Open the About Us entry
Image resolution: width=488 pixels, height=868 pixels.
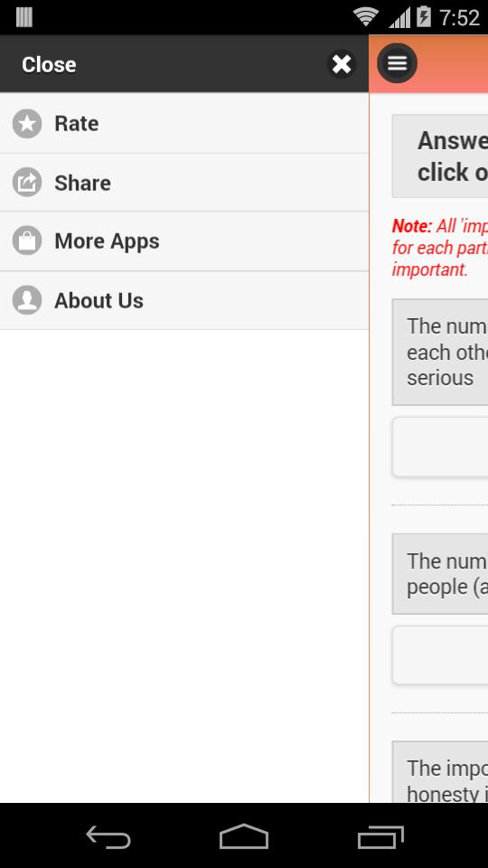tap(184, 300)
